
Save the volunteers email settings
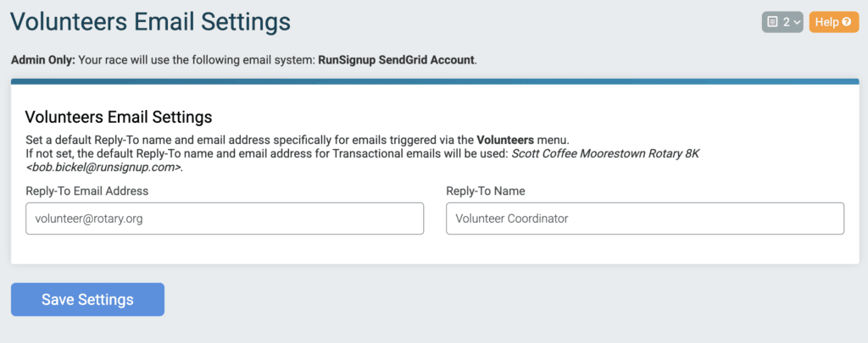[87, 299]
